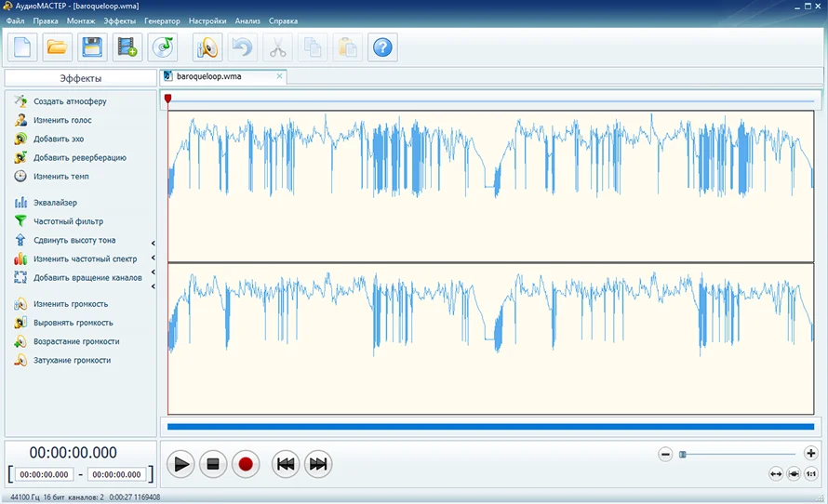This screenshot has width=828, height=504.
Task: Open file with the folder toolbar icon
Action: click(x=57, y=47)
